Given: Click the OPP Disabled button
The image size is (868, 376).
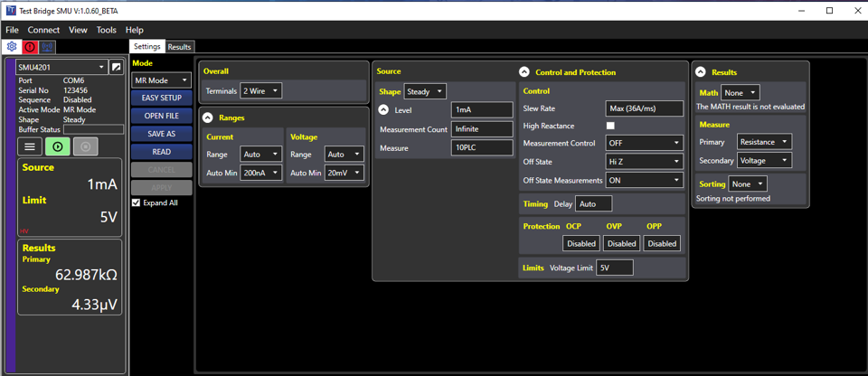Looking at the screenshot, I should coord(662,243).
